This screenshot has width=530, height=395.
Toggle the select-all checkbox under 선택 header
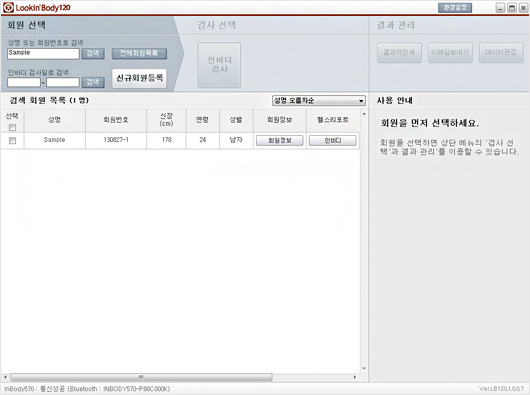click(13, 127)
